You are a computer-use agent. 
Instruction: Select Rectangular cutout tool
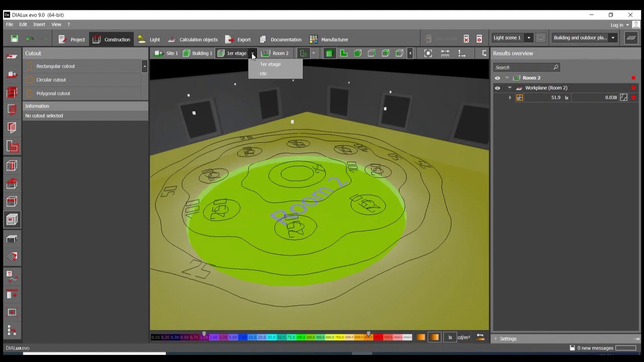click(x=83, y=66)
